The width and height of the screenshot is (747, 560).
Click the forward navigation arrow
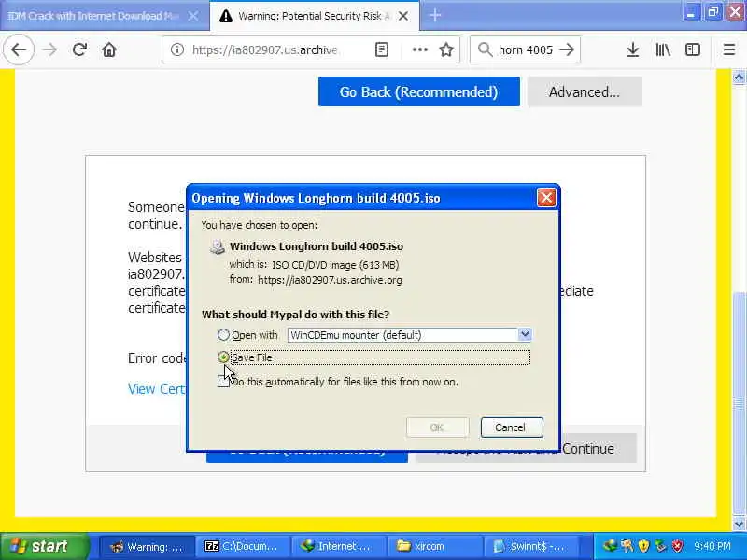click(x=49, y=49)
